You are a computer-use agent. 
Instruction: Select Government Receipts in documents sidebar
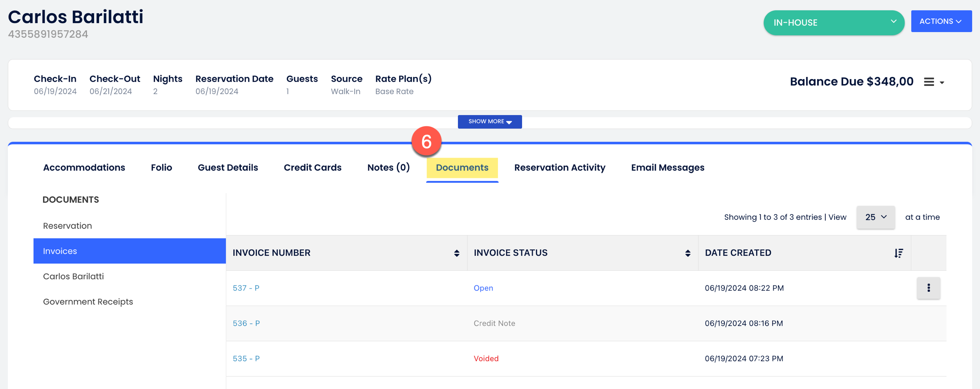(x=88, y=302)
